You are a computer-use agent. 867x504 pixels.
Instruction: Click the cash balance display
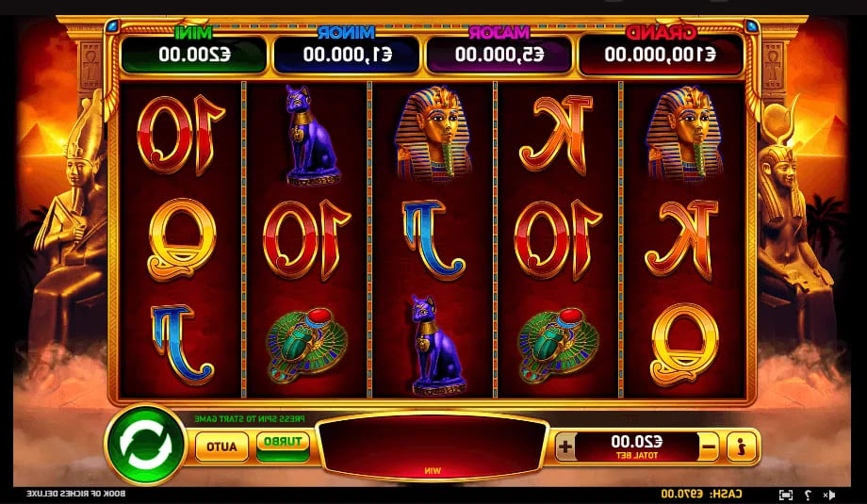click(x=702, y=494)
